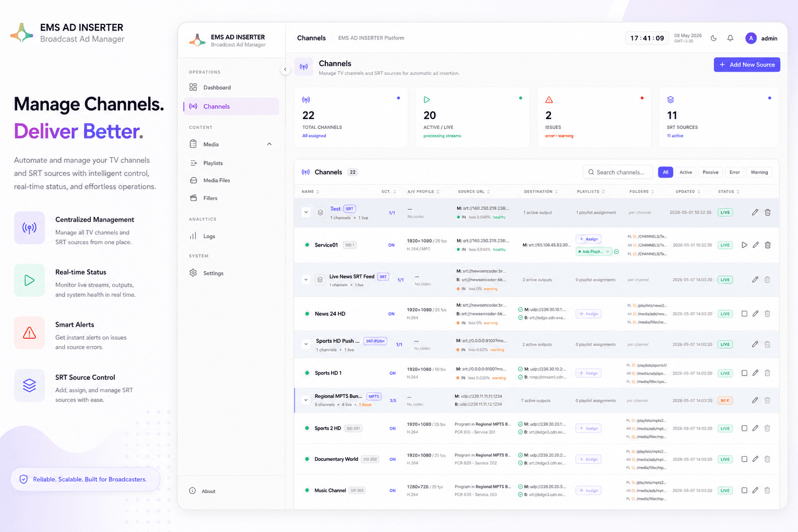Edit the Test source row with pencil icon
Viewport: 798px width, 532px height.
tap(755, 212)
